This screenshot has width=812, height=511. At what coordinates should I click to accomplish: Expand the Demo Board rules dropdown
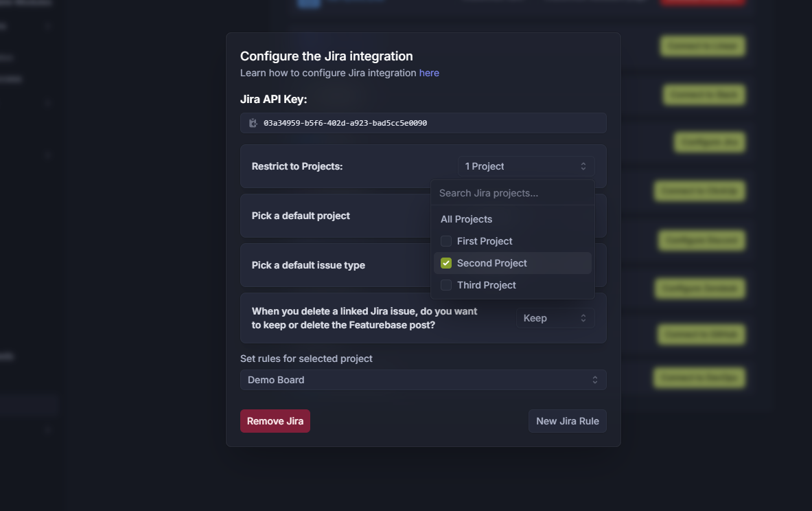(x=423, y=380)
